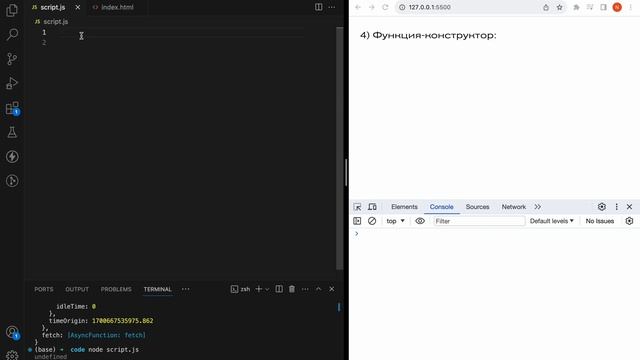Open the PROBLEMS panel tab
640x360 pixels.
click(x=116, y=289)
